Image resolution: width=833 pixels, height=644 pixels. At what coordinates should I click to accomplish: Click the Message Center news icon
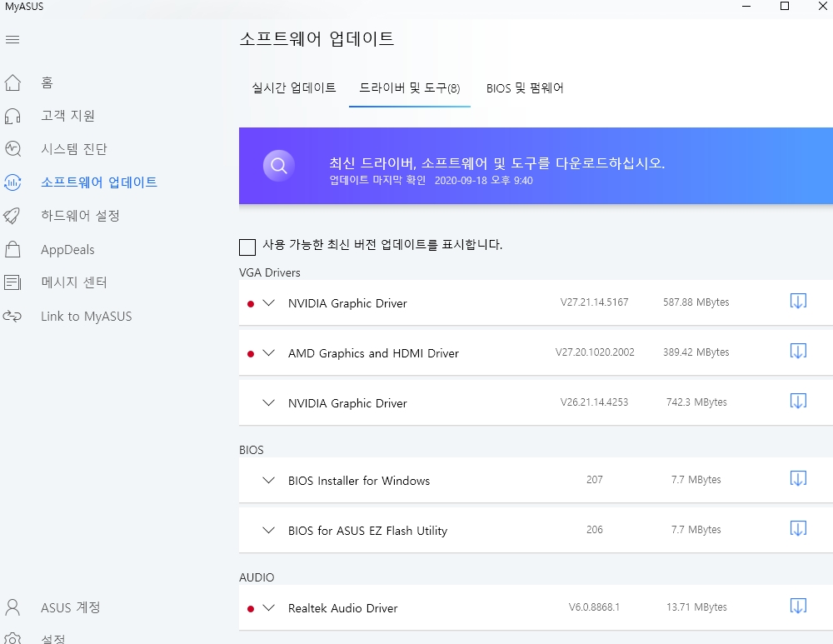(12, 282)
